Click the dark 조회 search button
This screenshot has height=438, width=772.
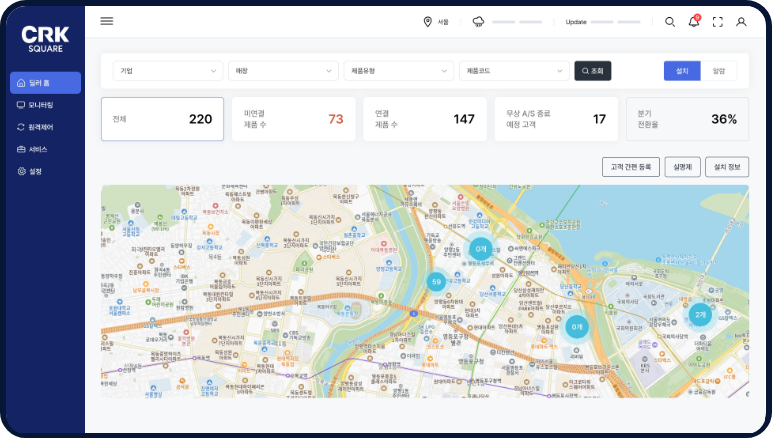(592, 71)
